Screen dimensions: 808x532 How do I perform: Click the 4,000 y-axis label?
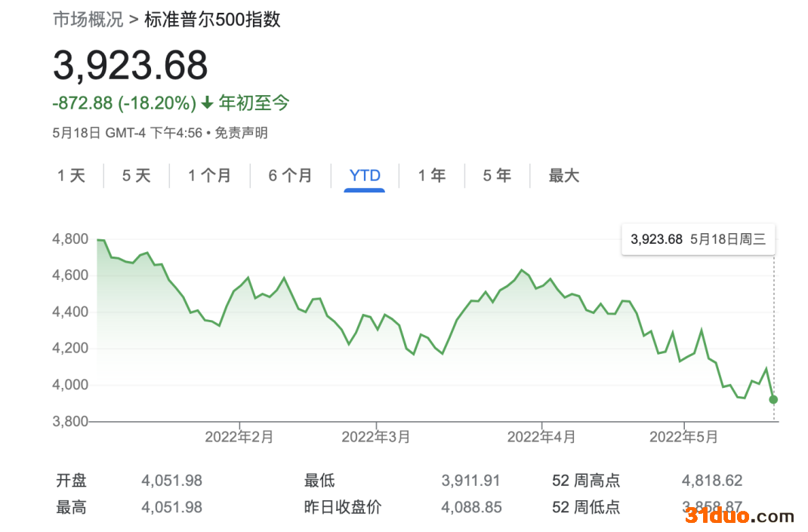point(70,385)
